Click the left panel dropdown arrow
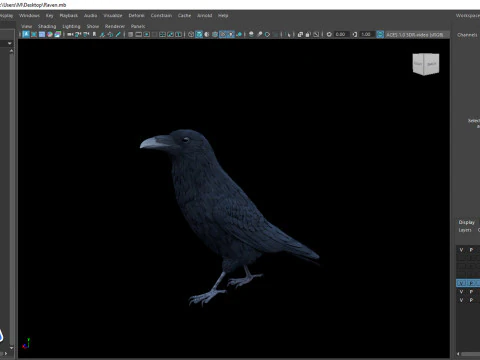Viewport: 480px width, 360px height. [10, 43]
